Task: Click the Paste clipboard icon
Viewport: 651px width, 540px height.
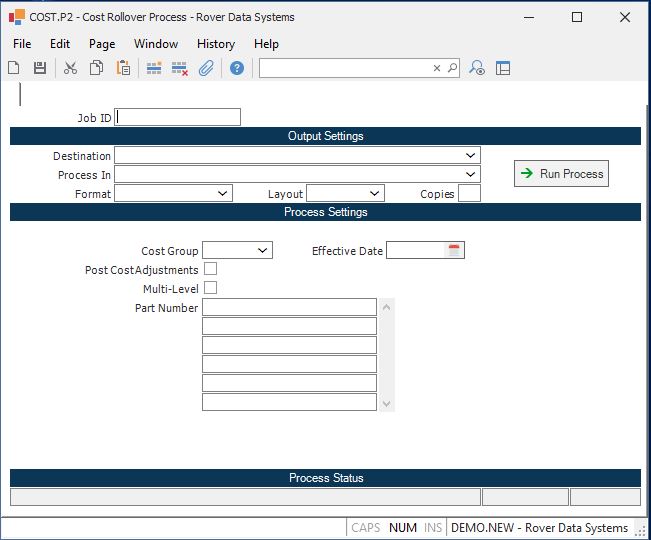Action: pyautogui.click(x=123, y=68)
